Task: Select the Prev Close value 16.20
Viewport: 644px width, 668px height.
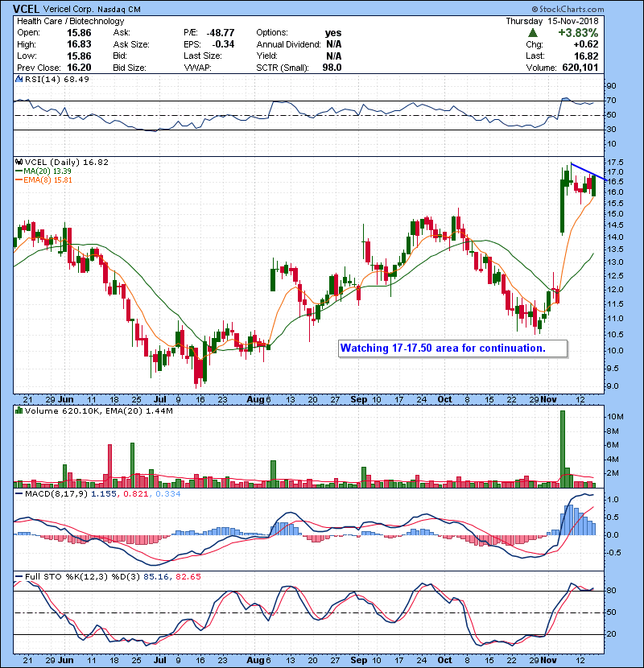Action: (79, 68)
